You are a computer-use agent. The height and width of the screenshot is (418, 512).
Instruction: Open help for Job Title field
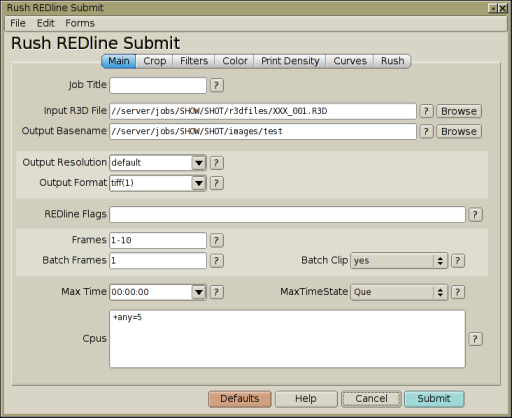coord(217,85)
